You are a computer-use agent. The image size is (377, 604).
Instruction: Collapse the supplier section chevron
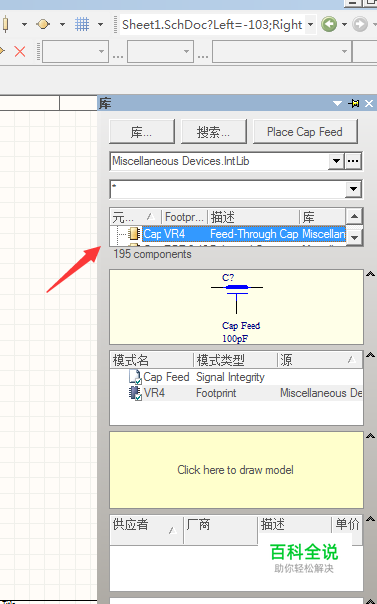click(370, 519)
